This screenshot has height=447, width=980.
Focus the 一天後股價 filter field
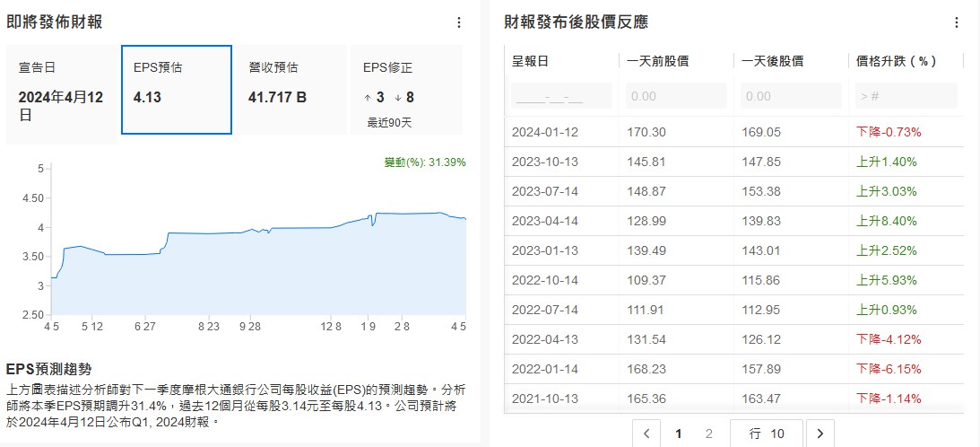(x=791, y=96)
